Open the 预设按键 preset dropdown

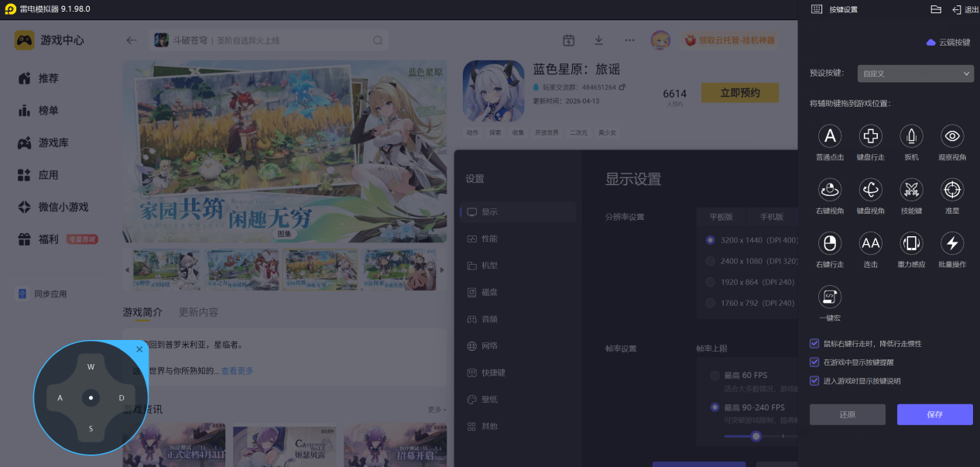[x=916, y=74]
